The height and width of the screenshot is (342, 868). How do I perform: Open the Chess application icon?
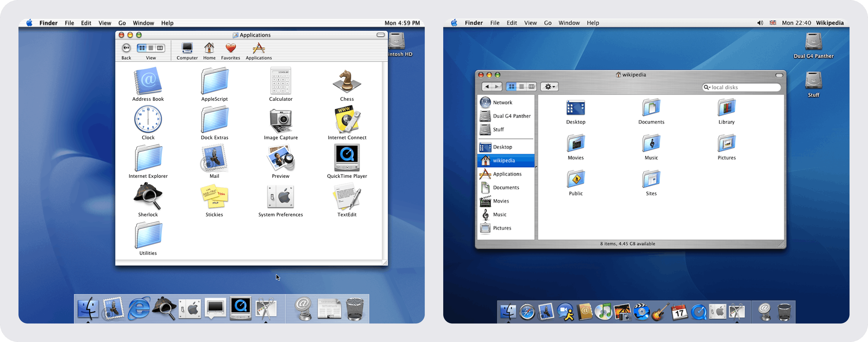pyautogui.click(x=347, y=82)
